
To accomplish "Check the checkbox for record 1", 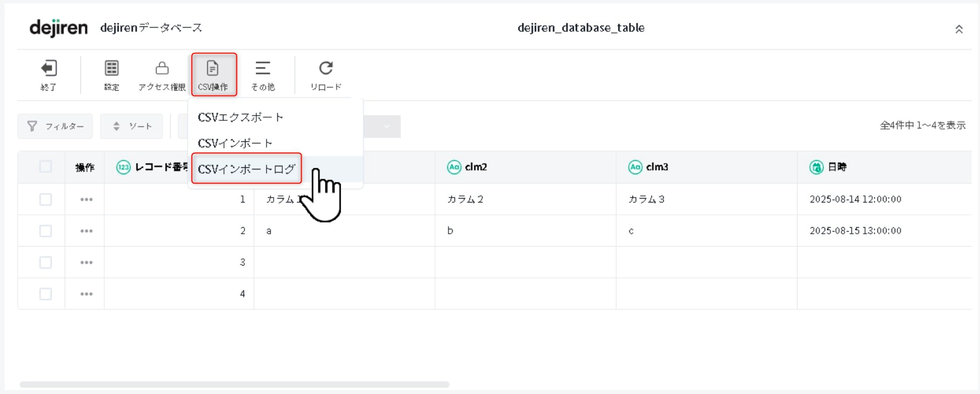I will (46, 199).
